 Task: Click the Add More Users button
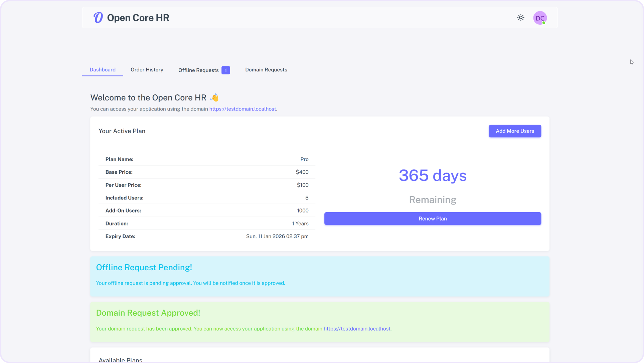[515, 131]
